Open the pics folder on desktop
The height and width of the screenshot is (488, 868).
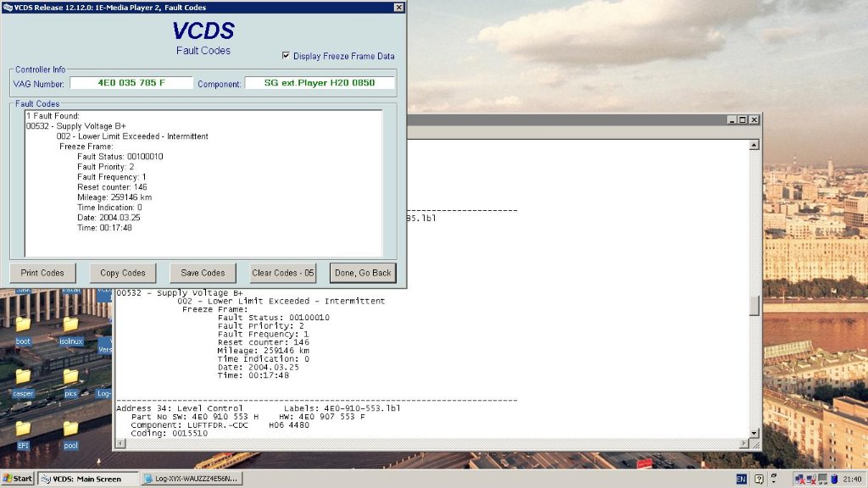[70, 376]
